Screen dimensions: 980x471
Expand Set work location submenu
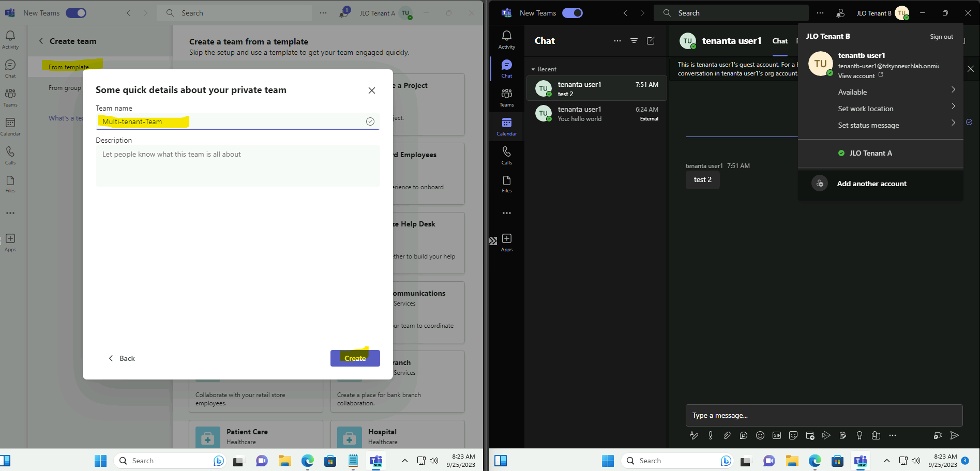pos(953,106)
